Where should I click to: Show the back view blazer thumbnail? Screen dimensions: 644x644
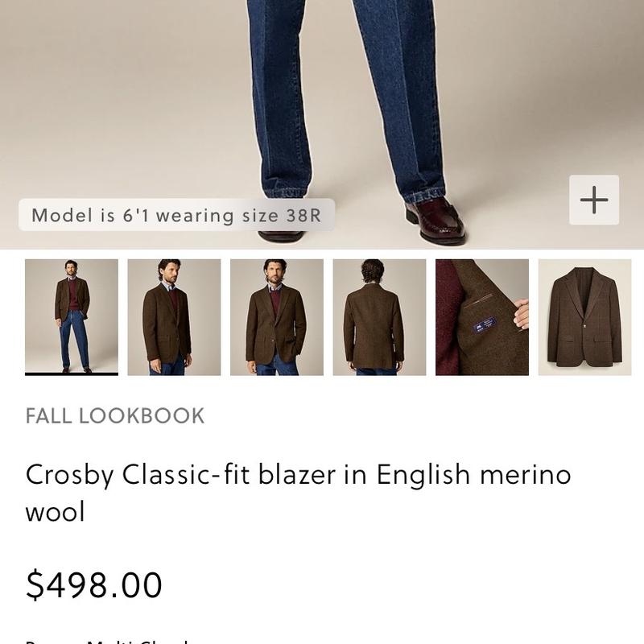[379, 317]
